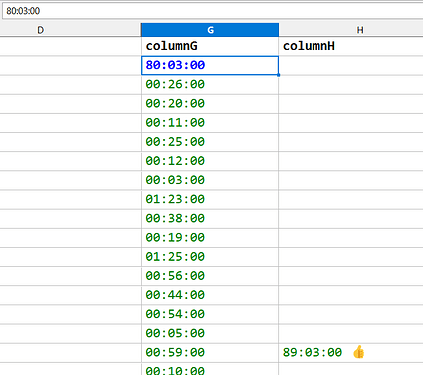Click the columnG header cell
The image size is (423, 375).
(x=210, y=46)
